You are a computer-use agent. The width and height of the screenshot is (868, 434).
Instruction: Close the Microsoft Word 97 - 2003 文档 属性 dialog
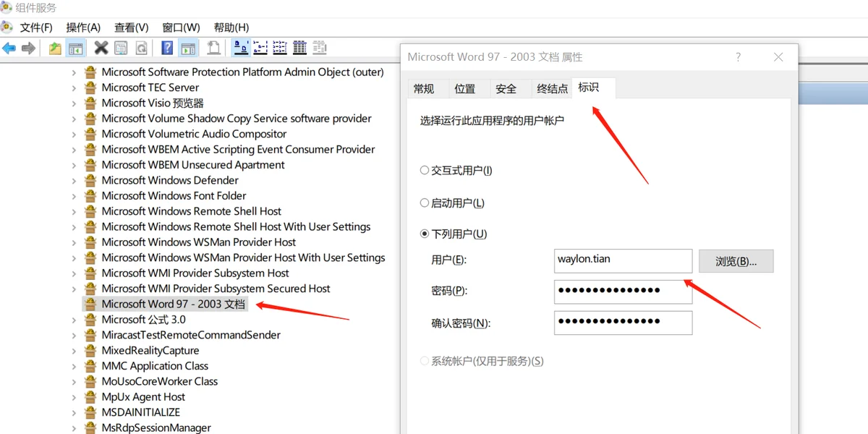778,57
